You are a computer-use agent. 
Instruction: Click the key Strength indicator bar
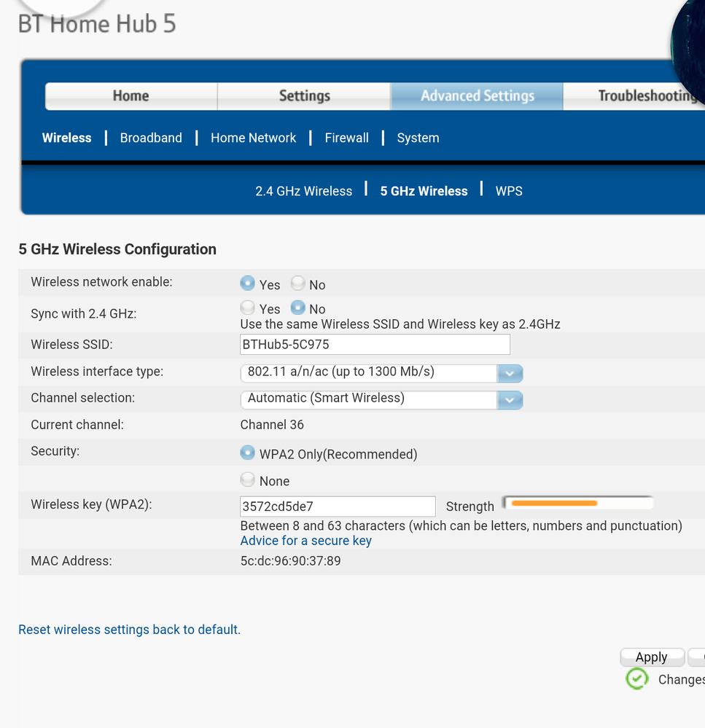pyautogui.click(x=578, y=504)
